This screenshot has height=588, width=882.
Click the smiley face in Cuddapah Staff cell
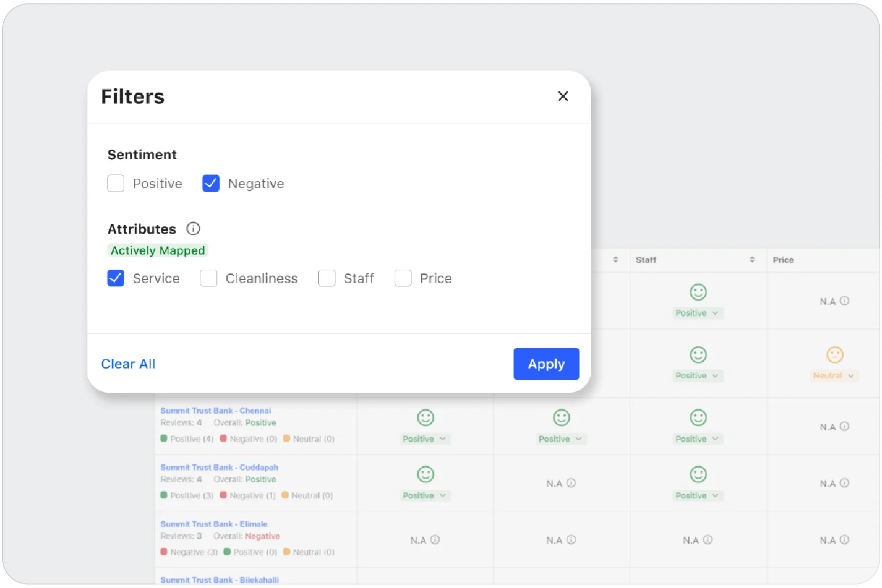click(698, 475)
